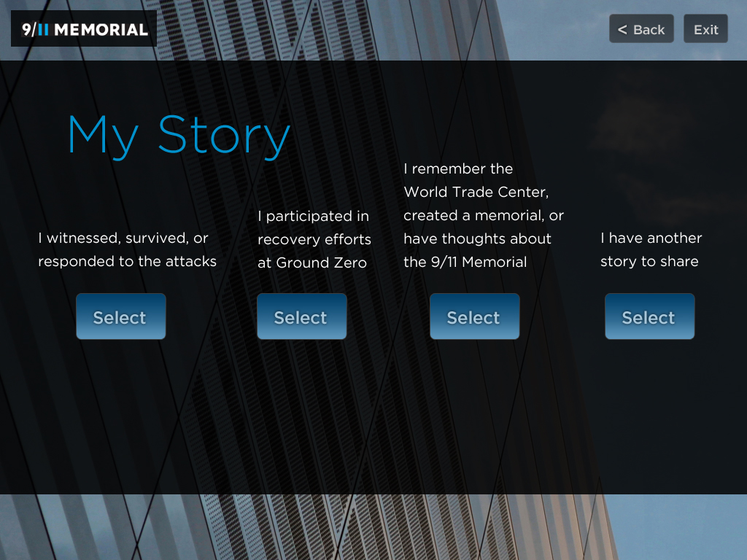Image resolution: width=747 pixels, height=560 pixels.
Task: Go back using the Back button
Action: click(641, 29)
